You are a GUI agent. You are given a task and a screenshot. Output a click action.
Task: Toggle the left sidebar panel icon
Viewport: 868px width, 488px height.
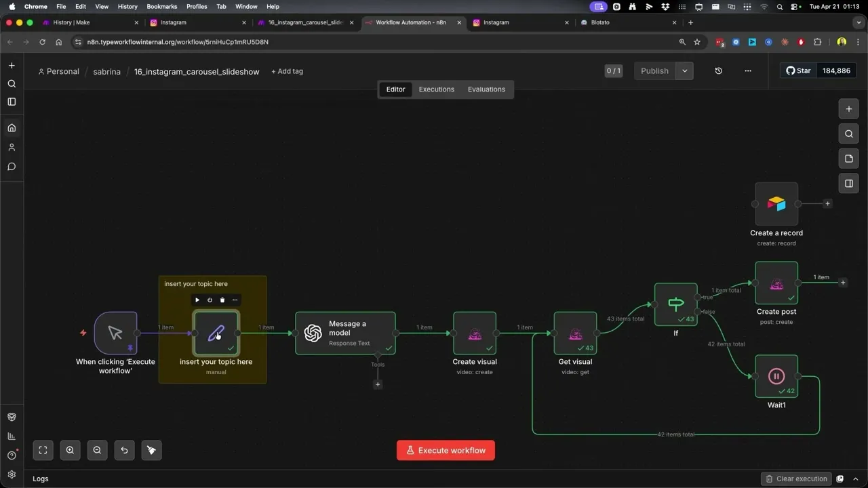coord(12,102)
